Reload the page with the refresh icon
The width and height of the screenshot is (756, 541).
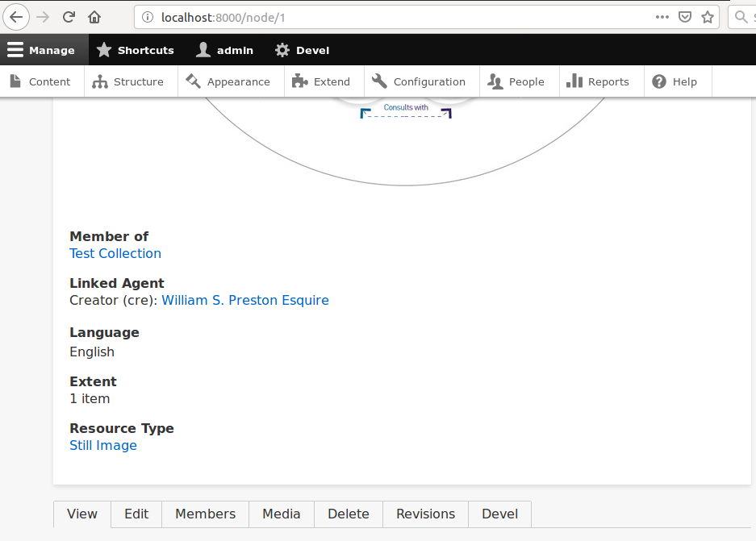[69, 17]
